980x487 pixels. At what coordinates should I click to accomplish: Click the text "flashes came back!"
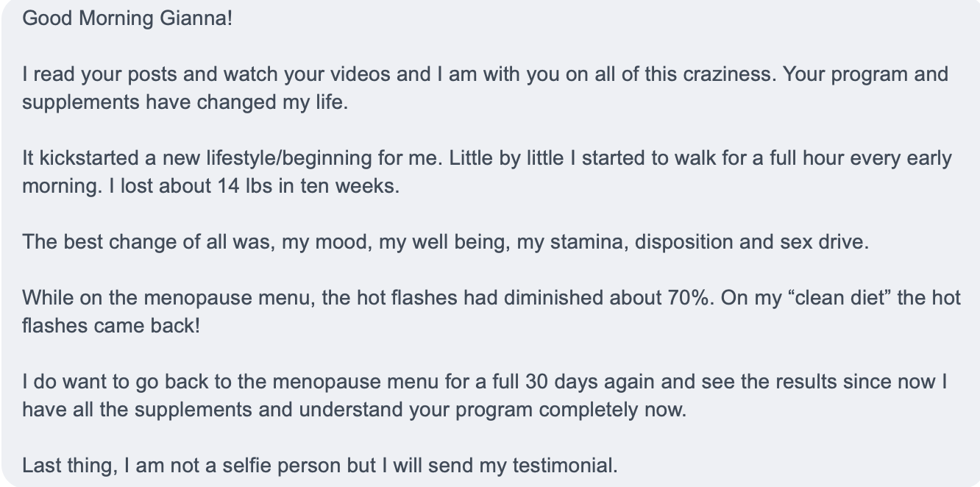tap(111, 325)
